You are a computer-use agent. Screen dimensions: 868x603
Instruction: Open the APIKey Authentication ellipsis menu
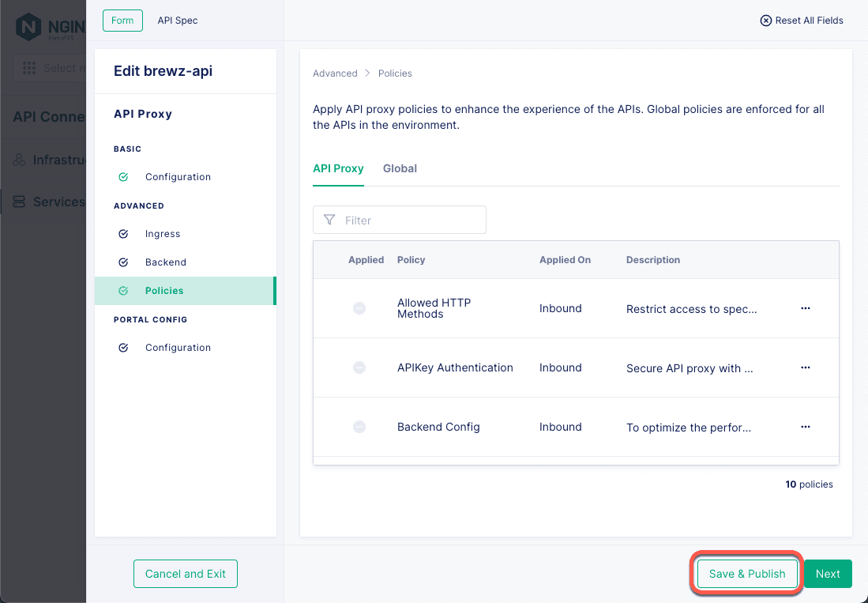pyautogui.click(x=805, y=367)
